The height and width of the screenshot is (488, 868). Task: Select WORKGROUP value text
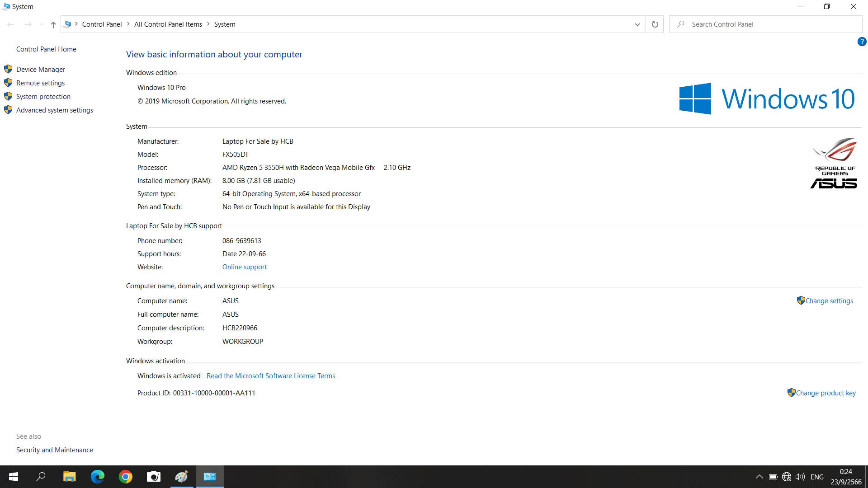[x=243, y=341]
